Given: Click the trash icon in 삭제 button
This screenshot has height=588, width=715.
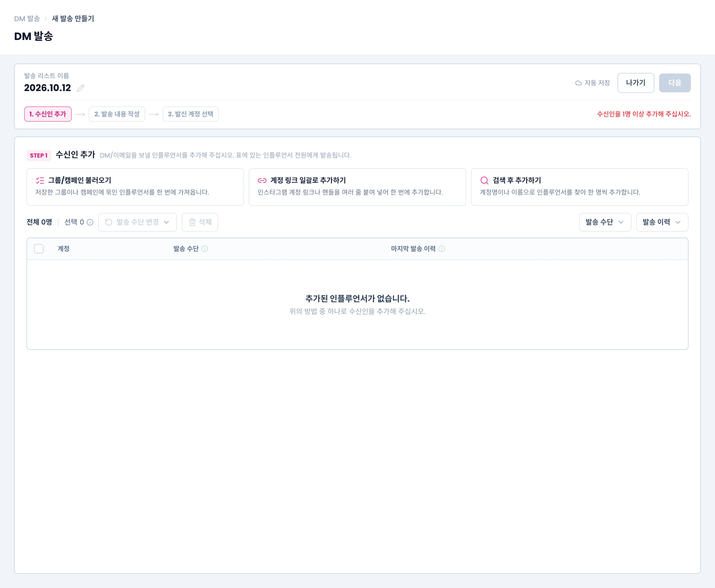Looking at the screenshot, I should [192, 222].
